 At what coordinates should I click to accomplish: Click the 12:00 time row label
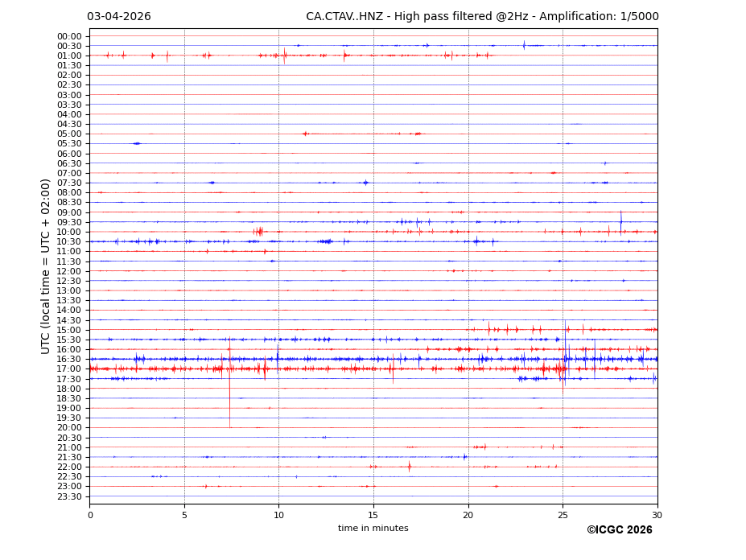(69, 271)
